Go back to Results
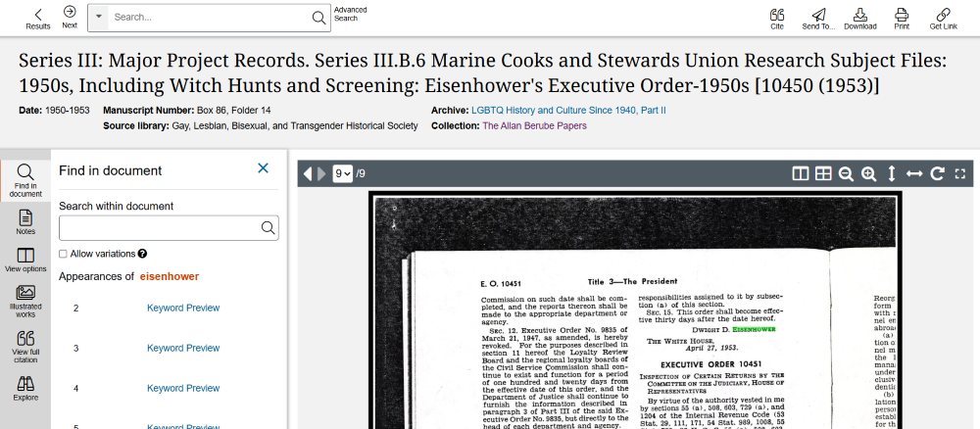 pyautogui.click(x=38, y=18)
